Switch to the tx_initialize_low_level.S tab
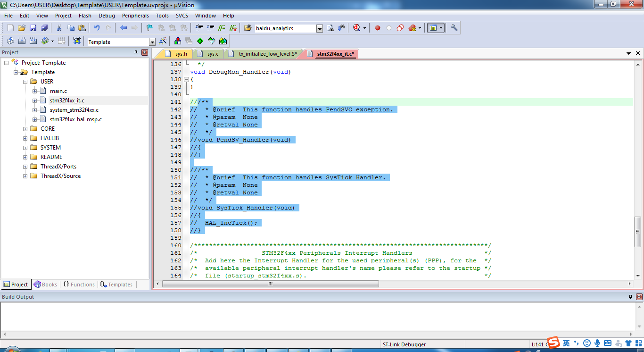This screenshot has width=644, height=352. [267, 54]
